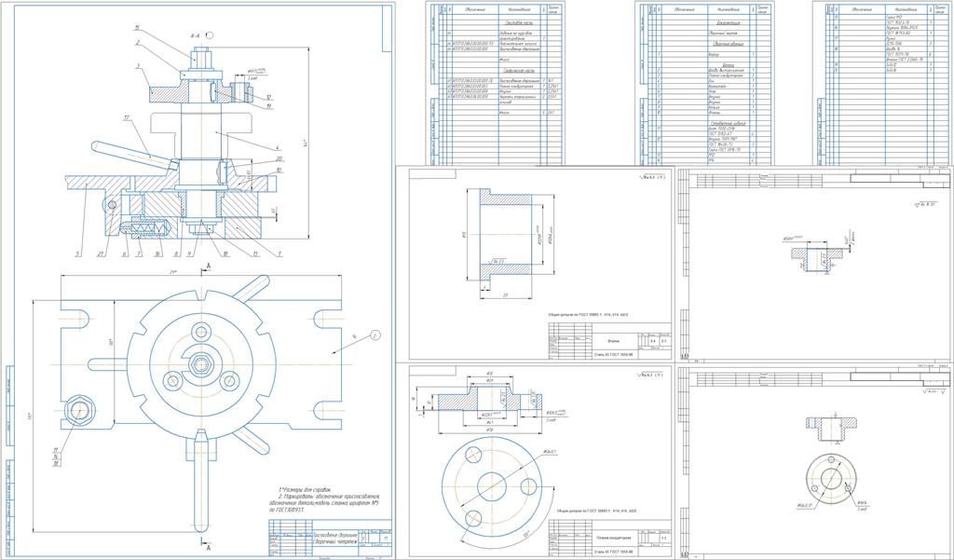The image size is (954, 560).
Task: Click the 'Втулка' title block name
Action: click(x=613, y=342)
